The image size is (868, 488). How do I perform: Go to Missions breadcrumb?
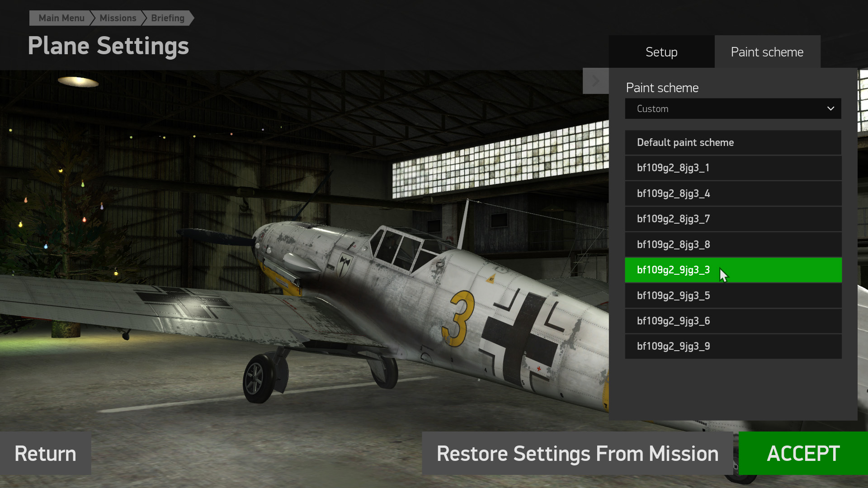pos(118,18)
